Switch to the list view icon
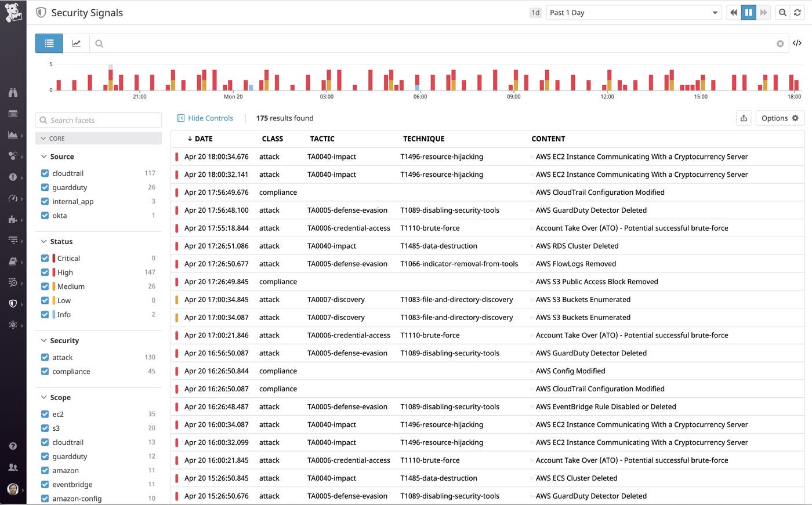The width and height of the screenshot is (812, 505). (x=49, y=43)
